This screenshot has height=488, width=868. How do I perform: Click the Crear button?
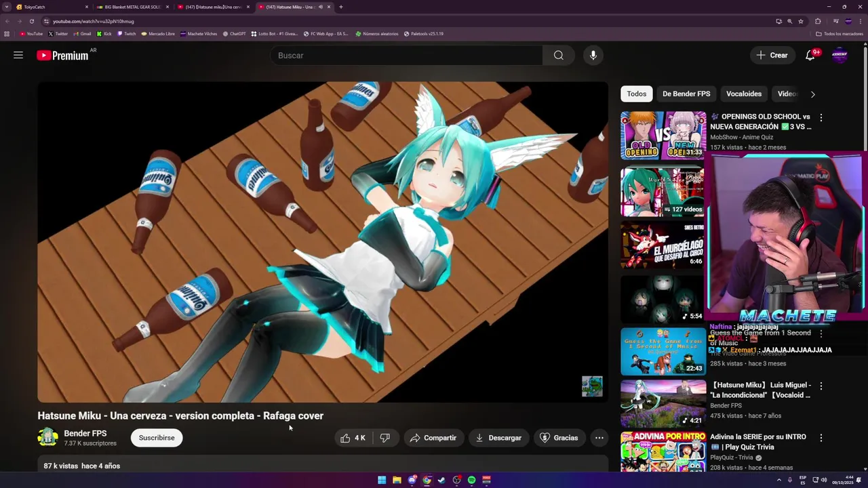point(772,56)
